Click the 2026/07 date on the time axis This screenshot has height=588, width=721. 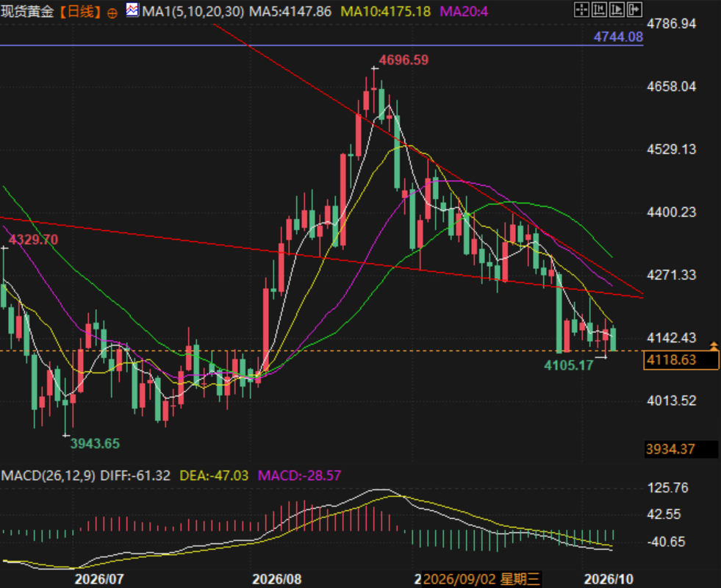click(x=99, y=579)
